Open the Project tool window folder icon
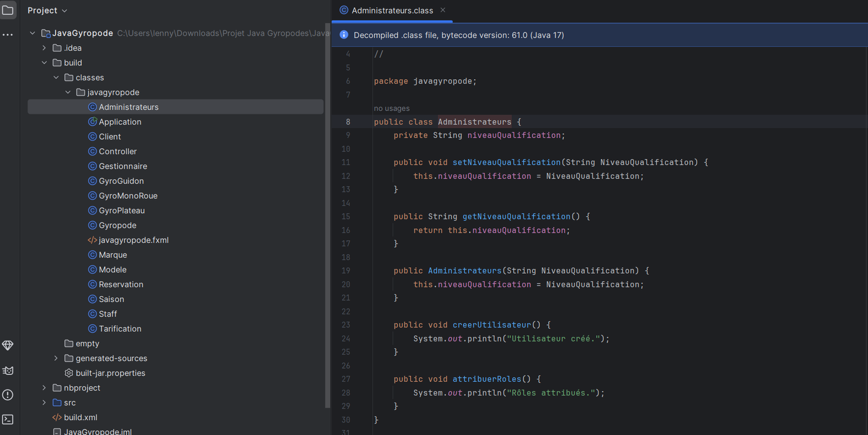 pos(8,10)
